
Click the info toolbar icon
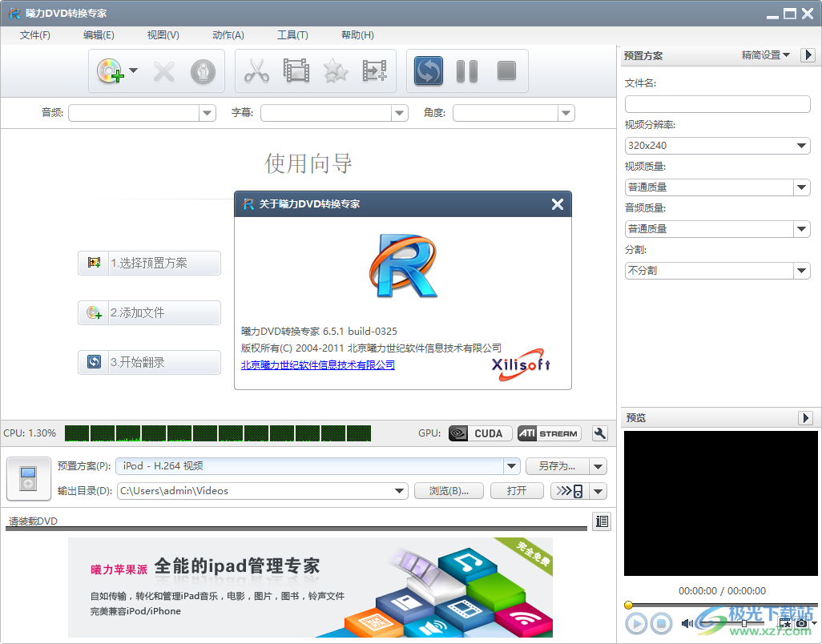(203, 71)
